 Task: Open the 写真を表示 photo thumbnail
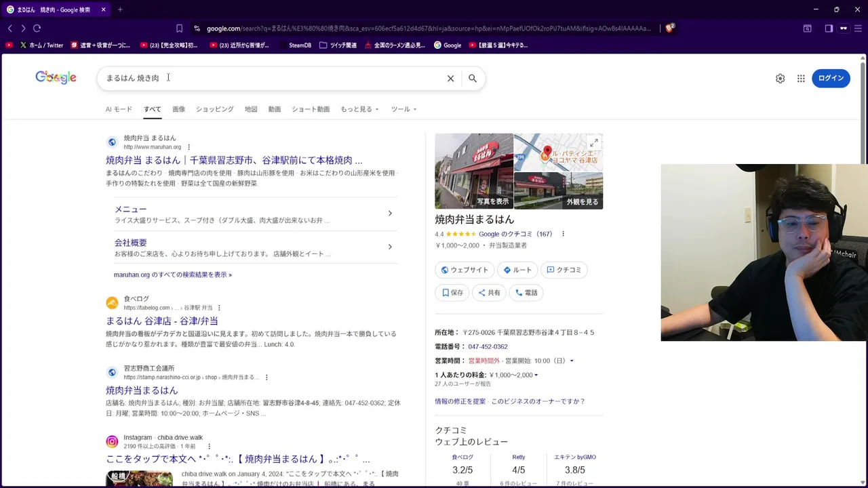(474, 171)
